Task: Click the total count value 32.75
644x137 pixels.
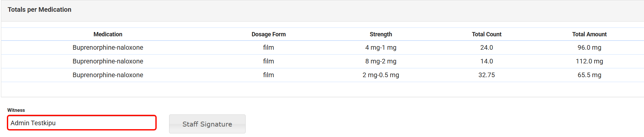Action: pos(486,75)
